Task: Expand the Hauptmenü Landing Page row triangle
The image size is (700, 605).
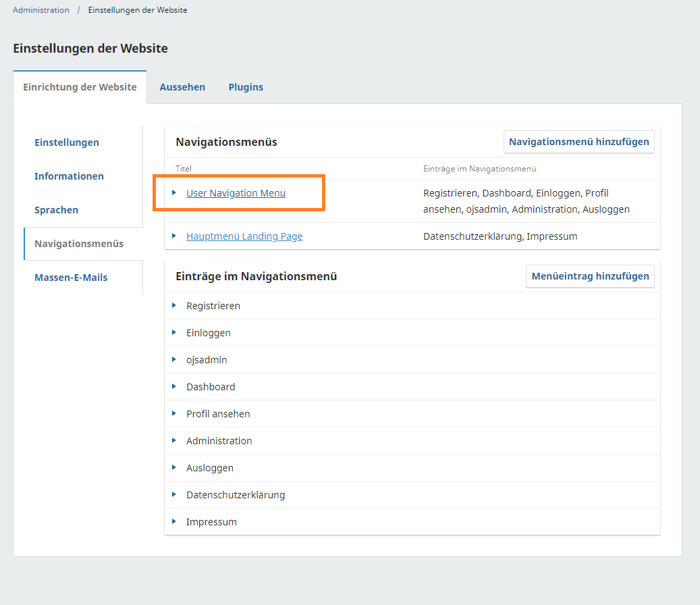Action: pos(174,236)
